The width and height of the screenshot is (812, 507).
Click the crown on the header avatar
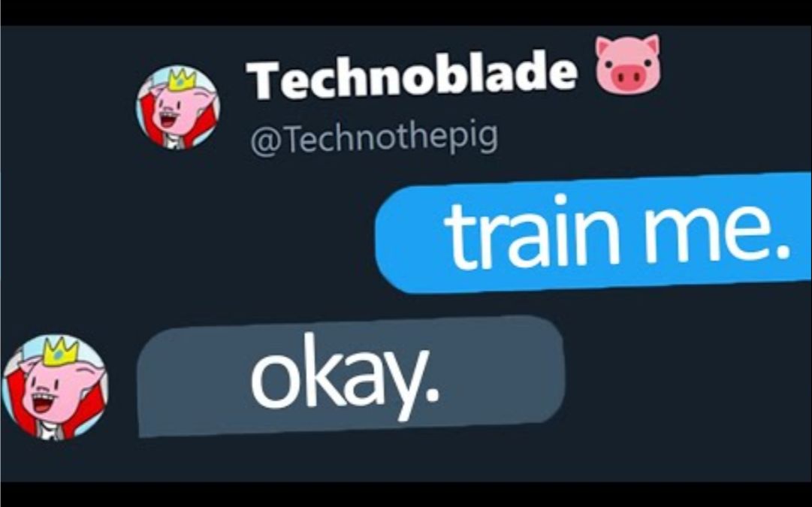point(181,80)
